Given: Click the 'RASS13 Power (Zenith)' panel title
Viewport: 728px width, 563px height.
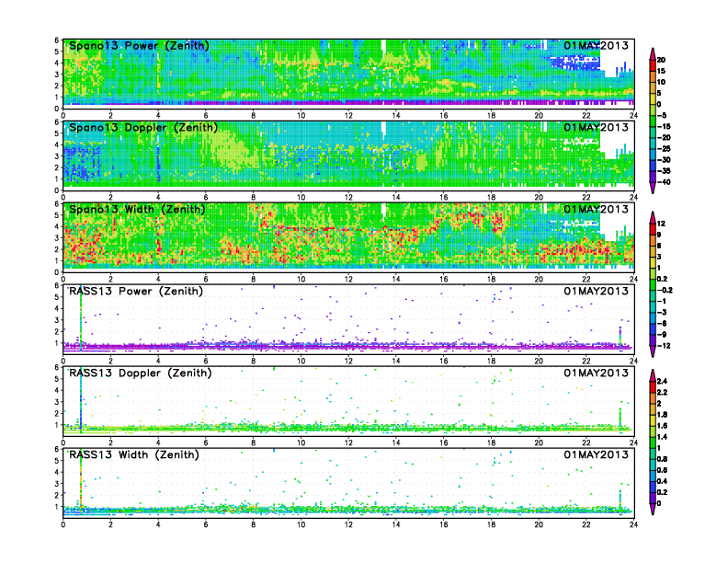Looking at the screenshot, I should (135, 292).
